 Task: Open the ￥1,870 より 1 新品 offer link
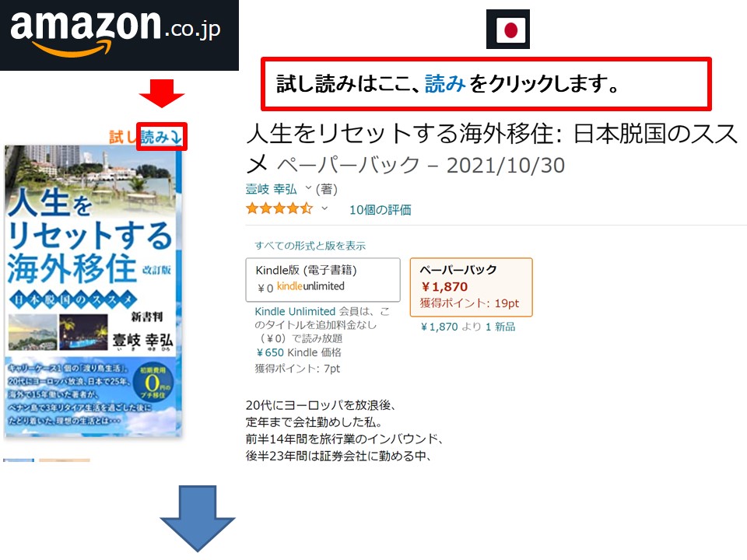[x=468, y=327]
